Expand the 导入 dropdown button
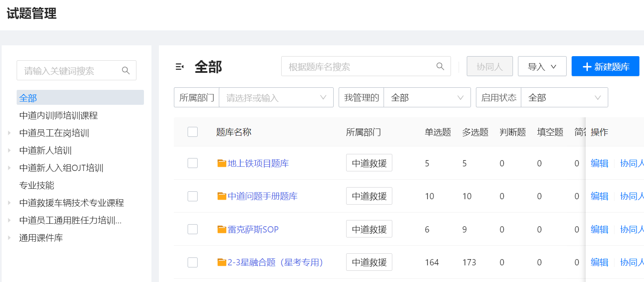The image size is (644, 282). [542, 67]
